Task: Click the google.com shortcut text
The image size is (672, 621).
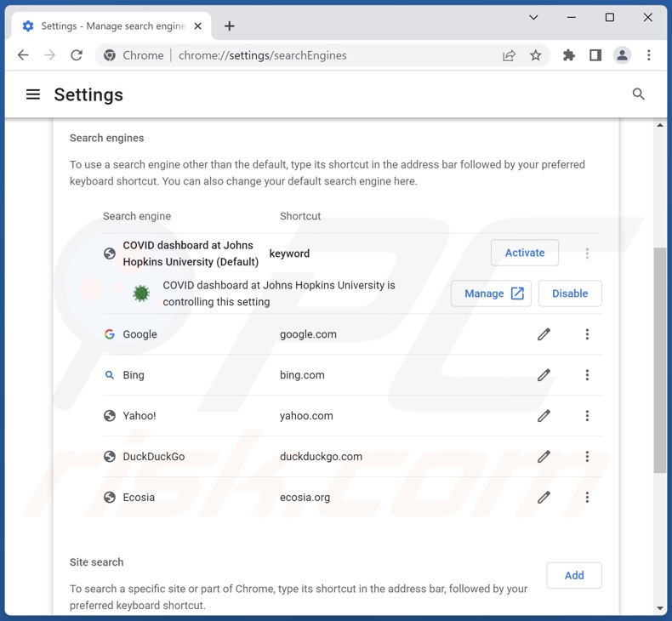Action: (x=308, y=334)
